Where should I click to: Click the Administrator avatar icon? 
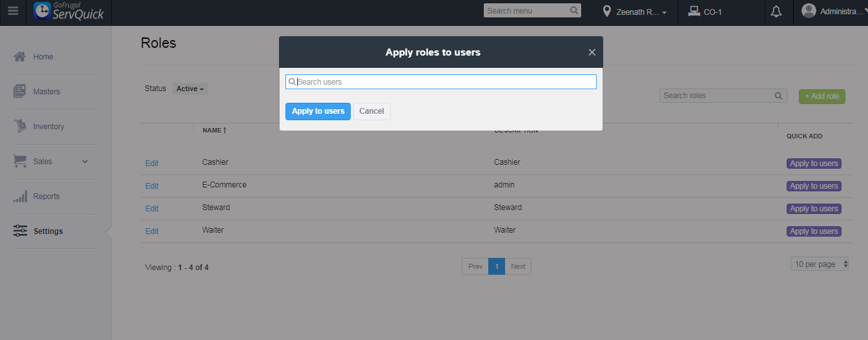pyautogui.click(x=809, y=11)
